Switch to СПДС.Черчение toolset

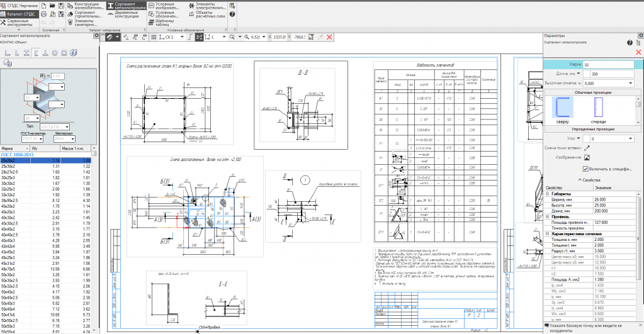pyautogui.click(x=20, y=6)
